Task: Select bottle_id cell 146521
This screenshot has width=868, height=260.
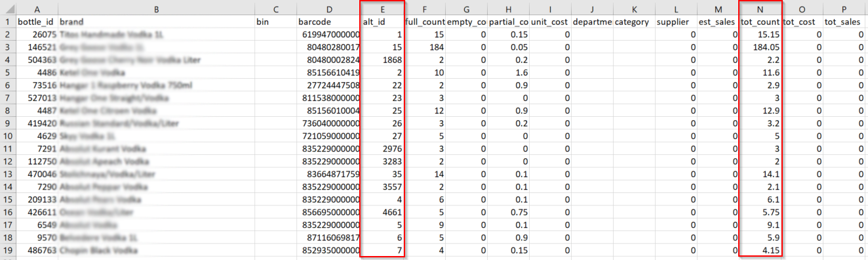Action: 37,47
